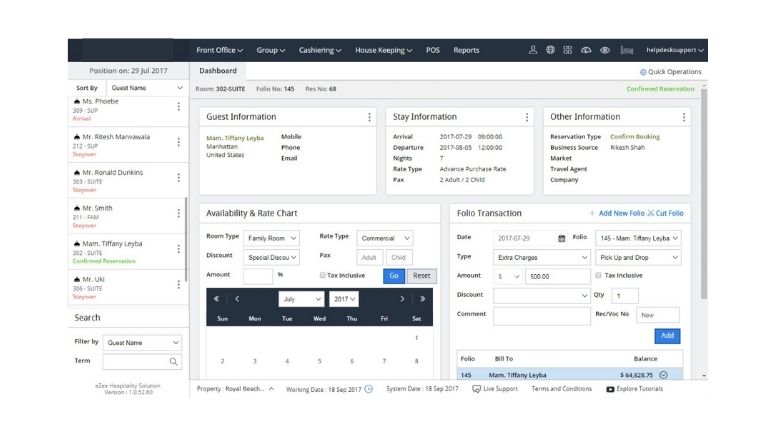The height and width of the screenshot is (440, 770).
Task: Open Quick Operations gear
Action: point(643,72)
